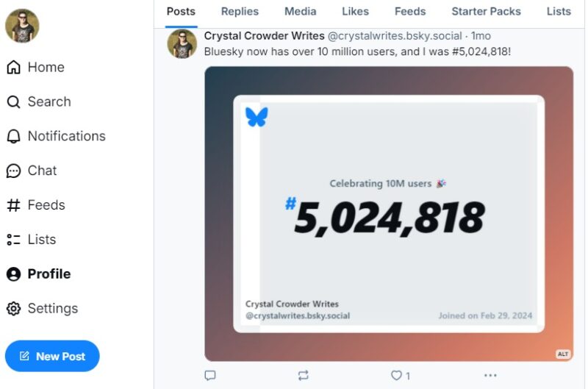Click the reply speech bubble icon

pos(210,376)
